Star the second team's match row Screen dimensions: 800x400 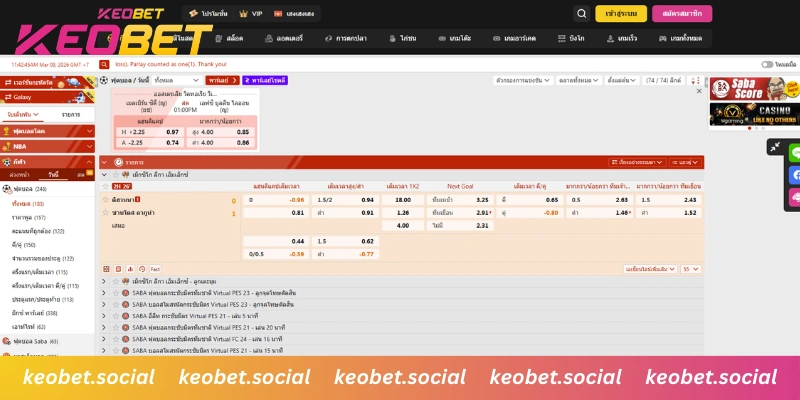105,212
